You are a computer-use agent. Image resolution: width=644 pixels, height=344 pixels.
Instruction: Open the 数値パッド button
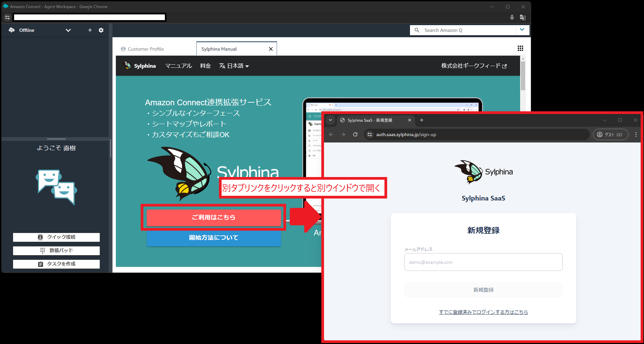click(56, 250)
